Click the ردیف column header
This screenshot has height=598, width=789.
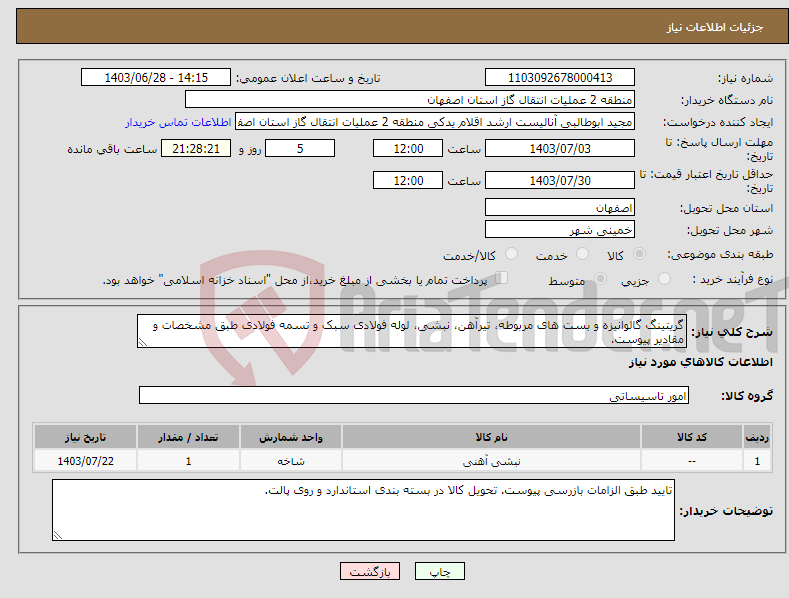coord(757,437)
